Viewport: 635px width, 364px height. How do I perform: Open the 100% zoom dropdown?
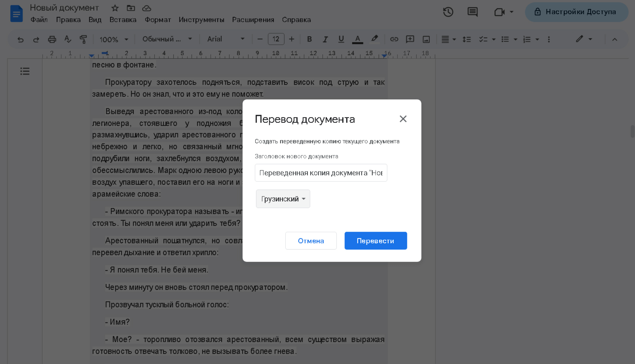coord(114,39)
